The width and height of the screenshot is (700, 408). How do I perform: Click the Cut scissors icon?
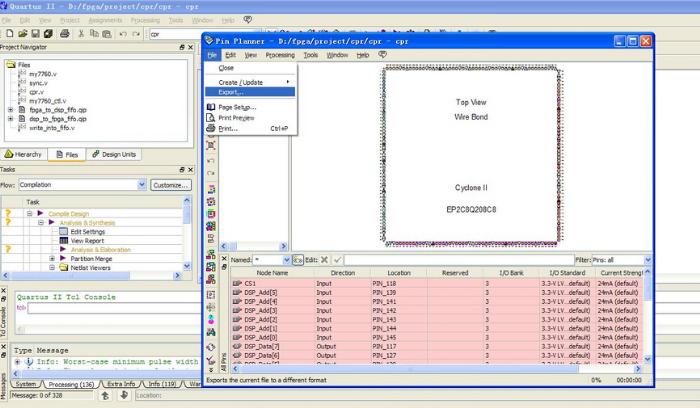click(81, 34)
